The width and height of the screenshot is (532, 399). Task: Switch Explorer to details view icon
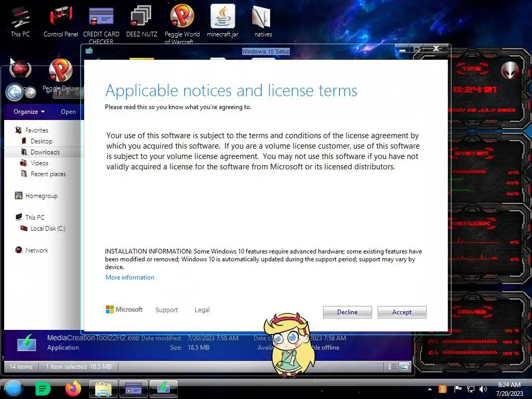pos(392,366)
